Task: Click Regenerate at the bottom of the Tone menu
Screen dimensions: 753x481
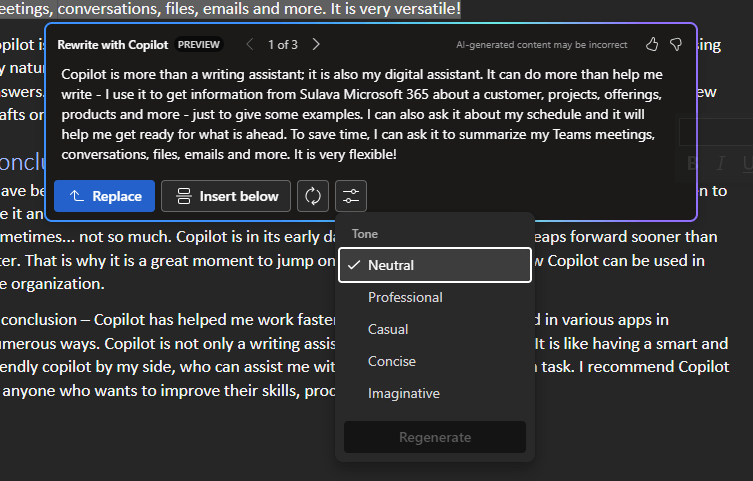Action: [434, 437]
